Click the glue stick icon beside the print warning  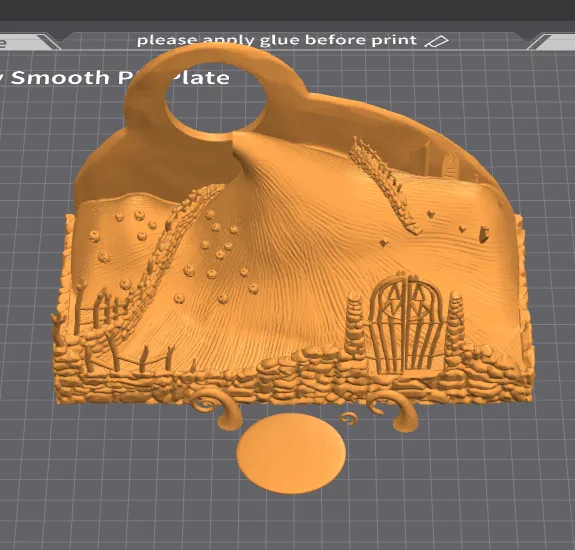[436, 41]
